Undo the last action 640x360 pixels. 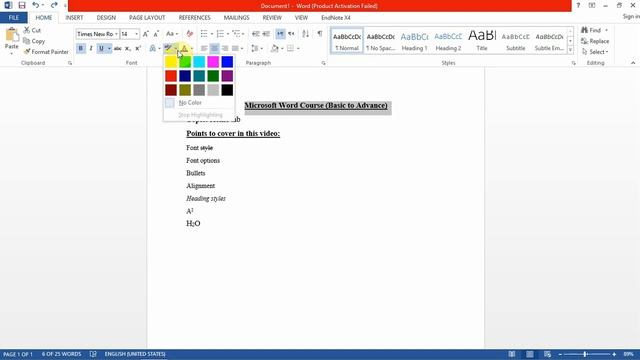36,5
